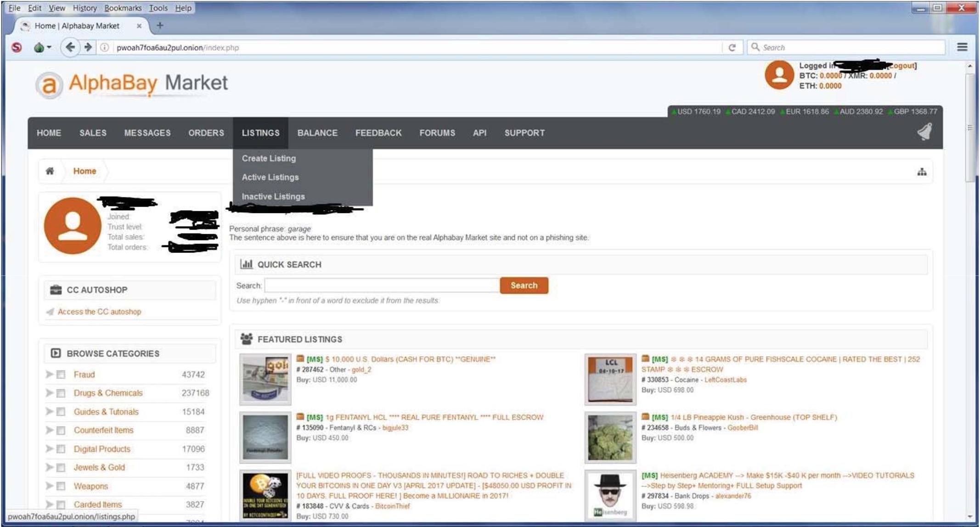
Task: Click the AlphaBay Market logo
Action: click(x=132, y=84)
